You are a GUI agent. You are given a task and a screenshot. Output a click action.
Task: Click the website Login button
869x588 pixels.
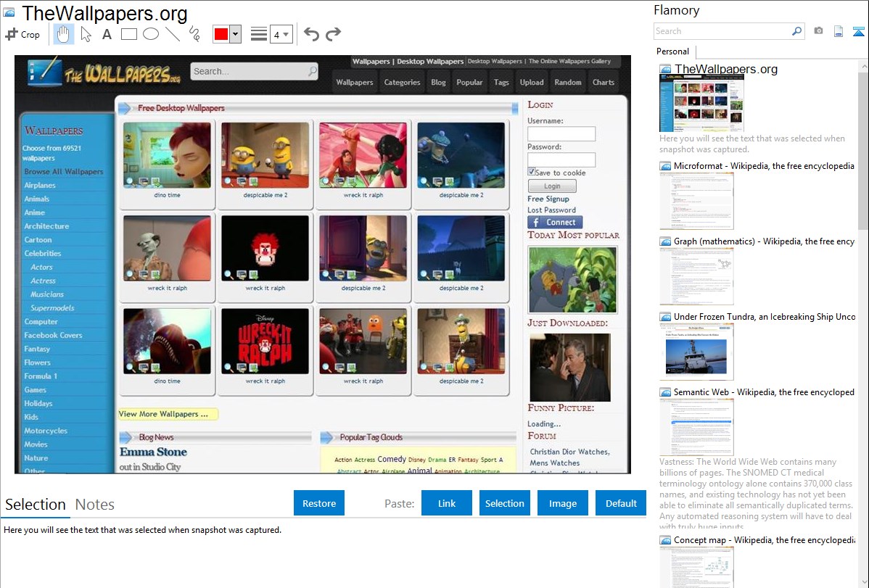(x=552, y=186)
